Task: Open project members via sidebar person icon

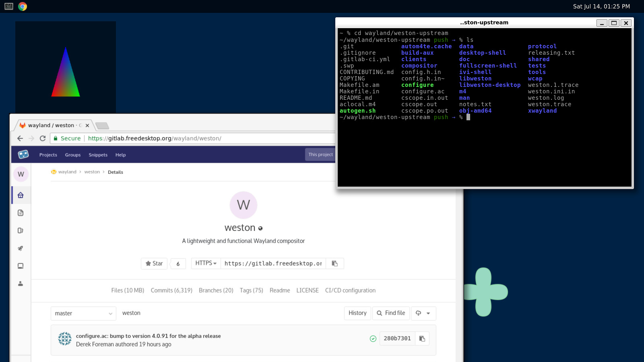Action: tap(21, 284)
